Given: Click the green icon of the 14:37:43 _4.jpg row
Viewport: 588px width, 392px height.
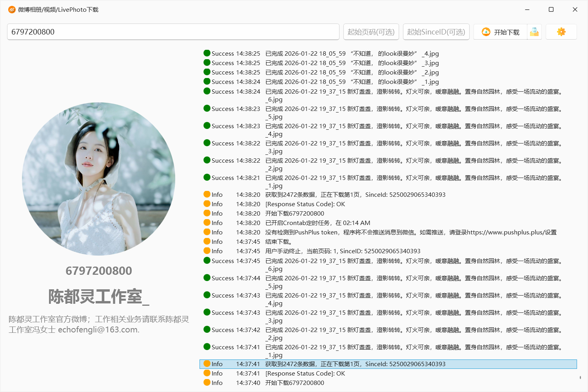Looking at the screenshot, I should pos(207,295).
